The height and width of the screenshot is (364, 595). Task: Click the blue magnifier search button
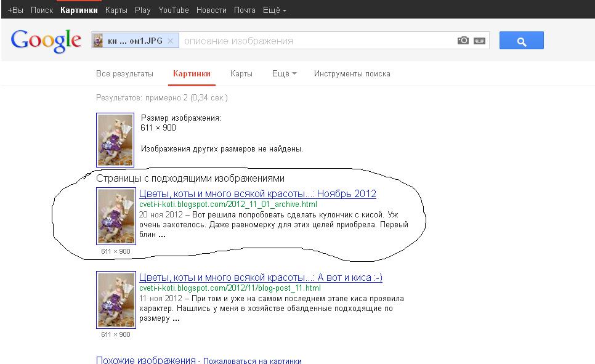coord(521,41)
